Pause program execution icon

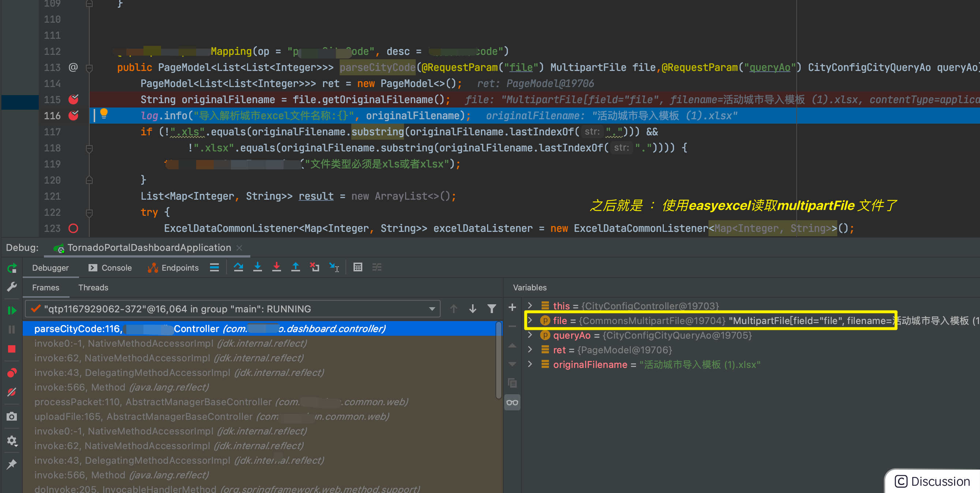pos(12,330)
